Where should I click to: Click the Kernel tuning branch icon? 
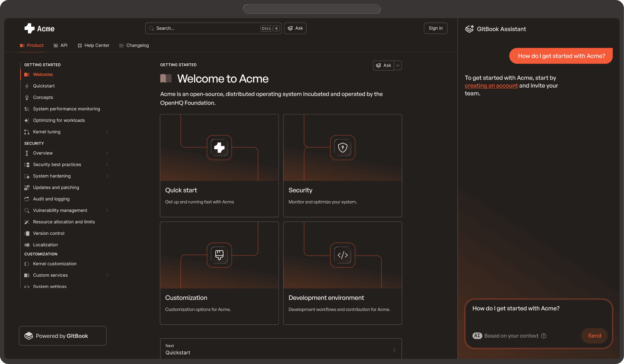(27, 132)
